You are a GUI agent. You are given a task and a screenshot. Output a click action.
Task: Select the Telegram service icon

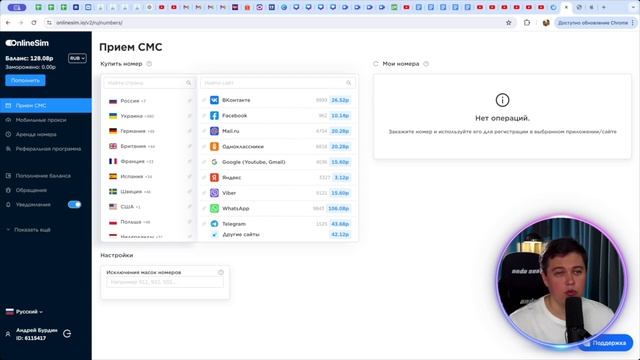214,224
